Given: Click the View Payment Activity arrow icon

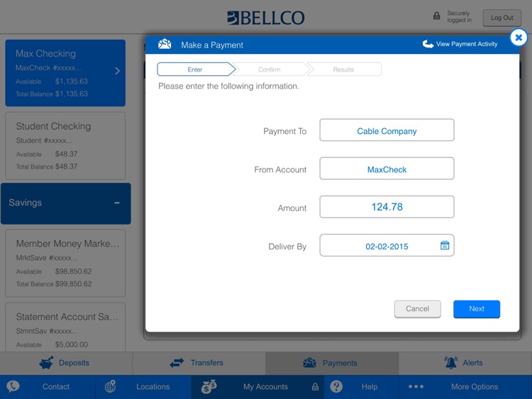Looking at the screenshot, I should [x=428, y=44].
